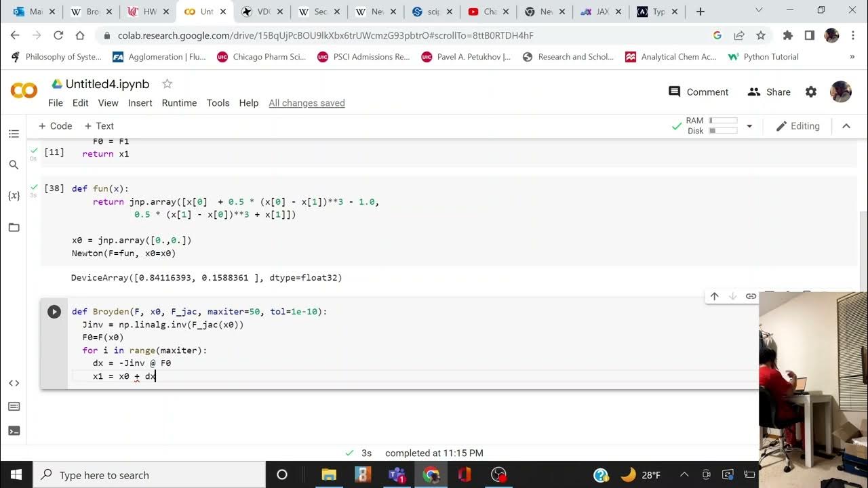
Task: Open the command palette icon
Action: coord(14,407)
